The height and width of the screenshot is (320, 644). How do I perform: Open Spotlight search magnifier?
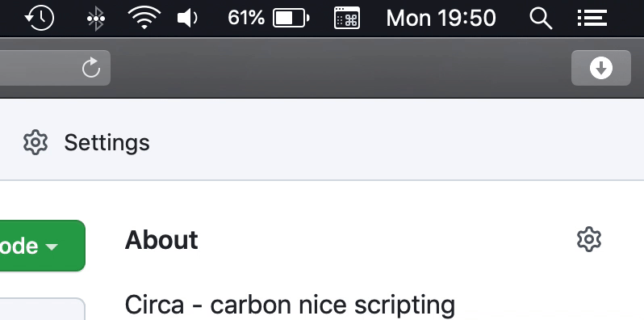(x=541, y=19)
